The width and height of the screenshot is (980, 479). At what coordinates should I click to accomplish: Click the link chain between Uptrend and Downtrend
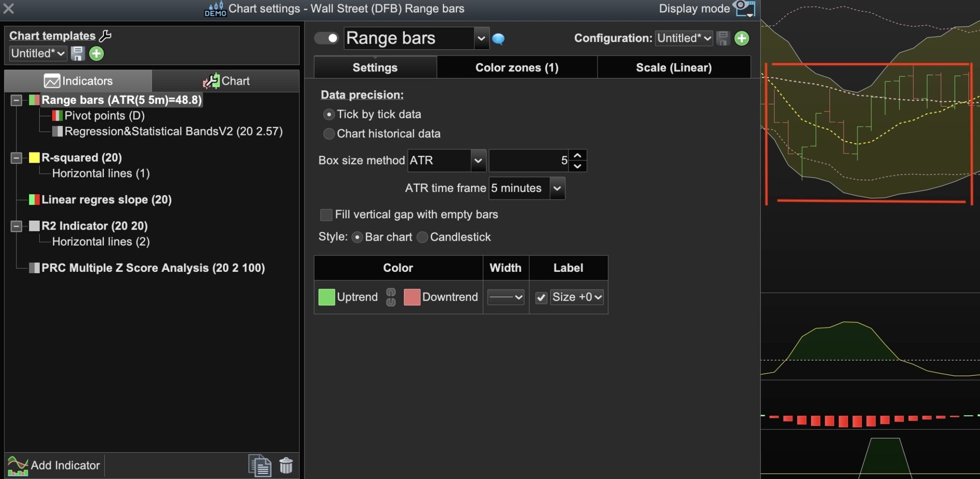point(391,297)
